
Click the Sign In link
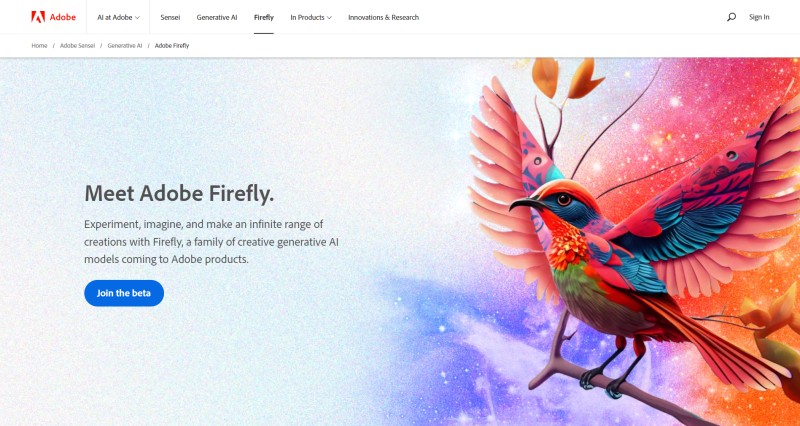tap(759, 17)
